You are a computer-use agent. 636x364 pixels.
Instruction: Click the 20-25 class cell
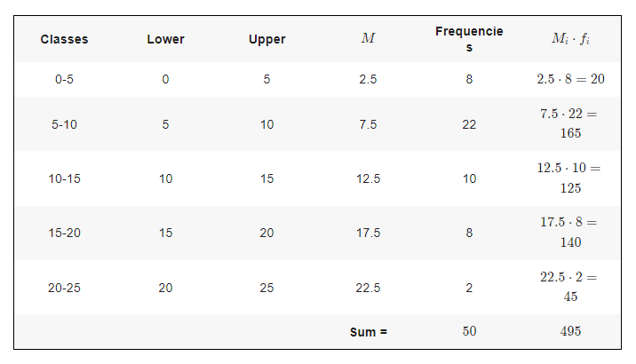(x=64, y=288)
